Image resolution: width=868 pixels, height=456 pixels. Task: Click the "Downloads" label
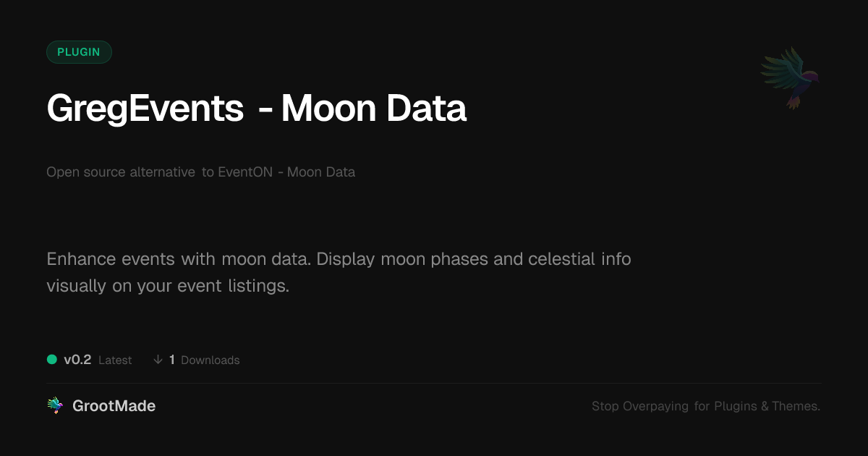pos(210,360)
